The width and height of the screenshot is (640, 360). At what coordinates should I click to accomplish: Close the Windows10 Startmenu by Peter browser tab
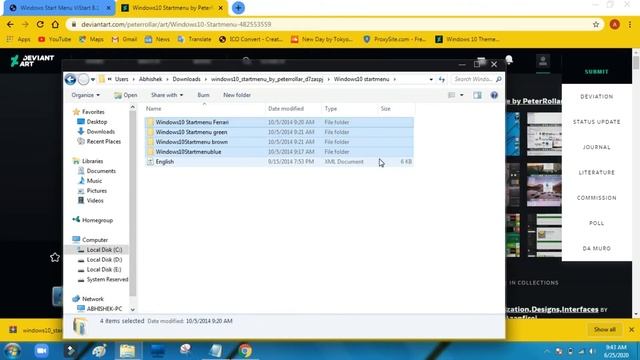tap(221, 8)
